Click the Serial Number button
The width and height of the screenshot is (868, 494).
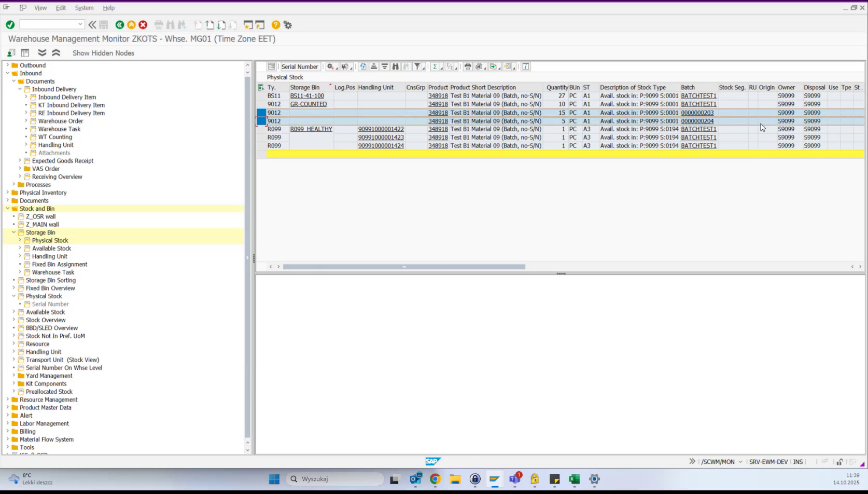pos(300,66)
